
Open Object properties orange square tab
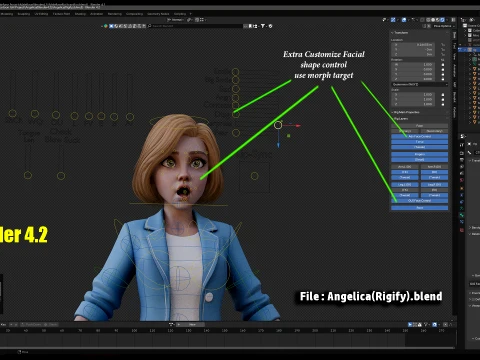462,188
